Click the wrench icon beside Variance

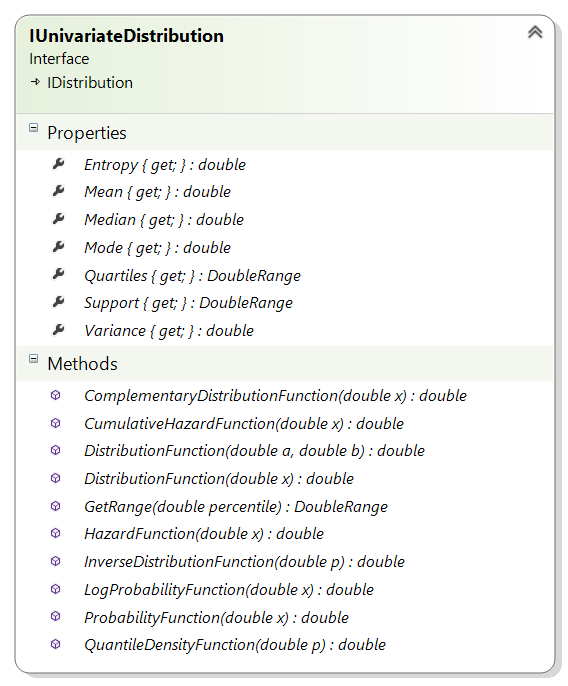point(58,330)
